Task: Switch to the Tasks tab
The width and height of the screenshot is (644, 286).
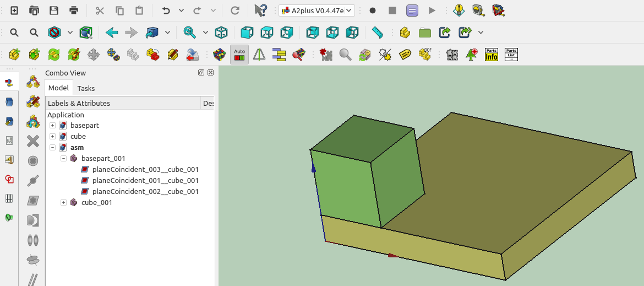Action: click(x=86, y=88)
